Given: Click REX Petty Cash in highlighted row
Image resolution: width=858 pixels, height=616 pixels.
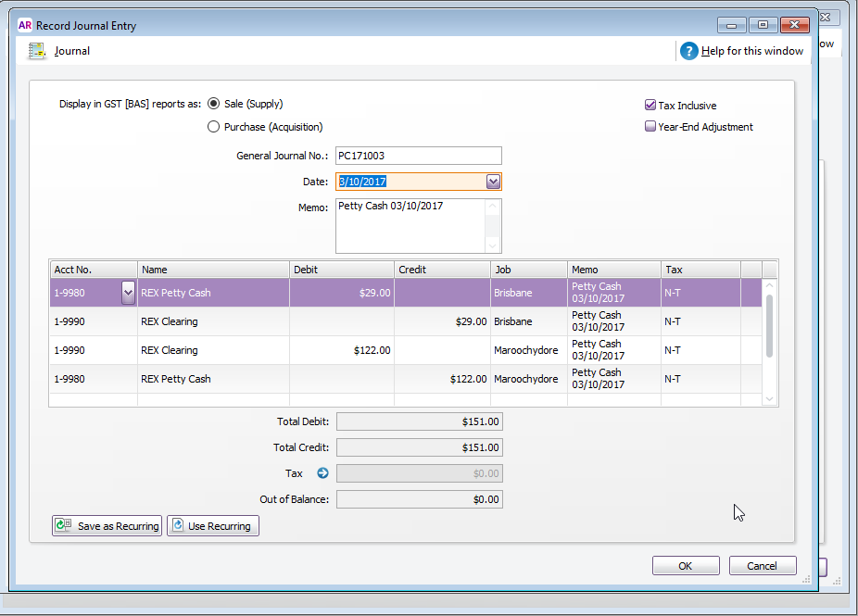Looking at the screenshot, I should 176,293.
